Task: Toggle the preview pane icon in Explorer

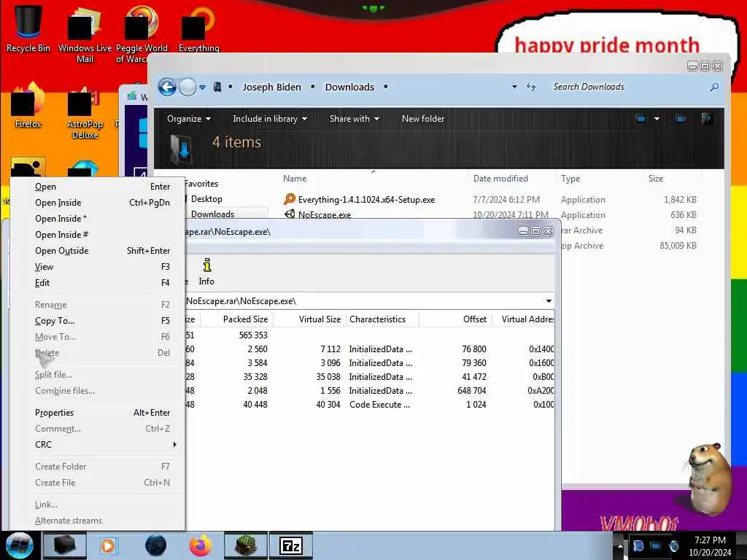Action: pos(681,119)
